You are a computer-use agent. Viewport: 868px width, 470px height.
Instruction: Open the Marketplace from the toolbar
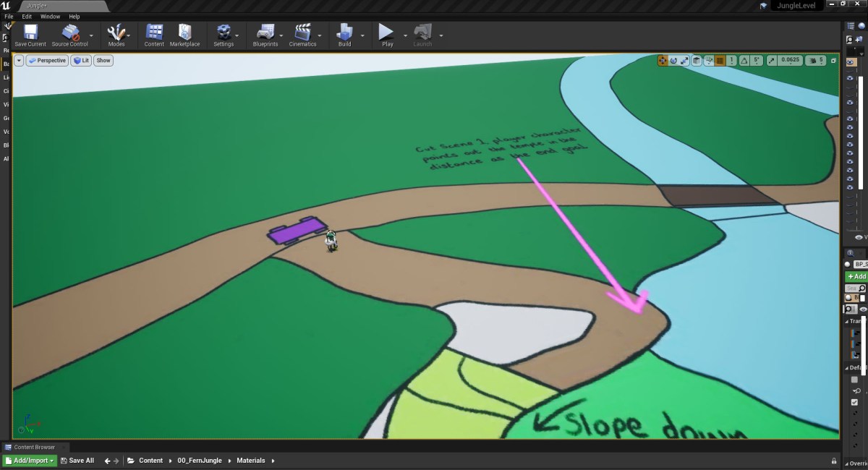point(184,35)
